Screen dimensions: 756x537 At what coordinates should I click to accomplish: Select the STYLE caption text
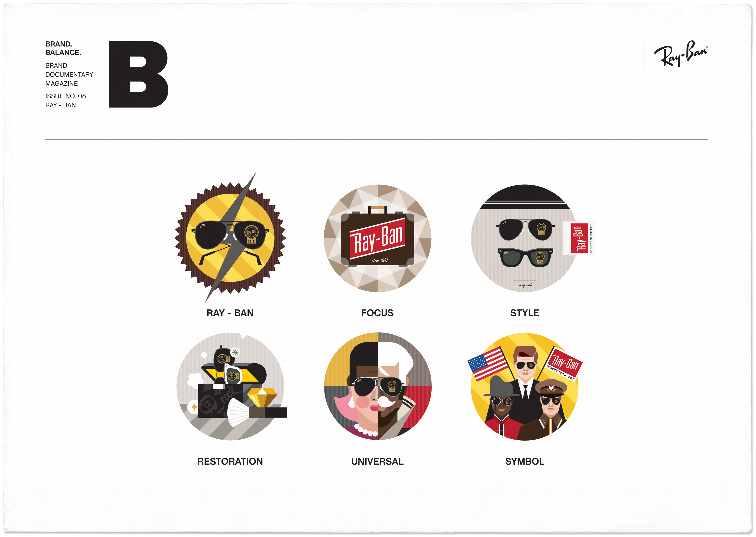(524, 313)
